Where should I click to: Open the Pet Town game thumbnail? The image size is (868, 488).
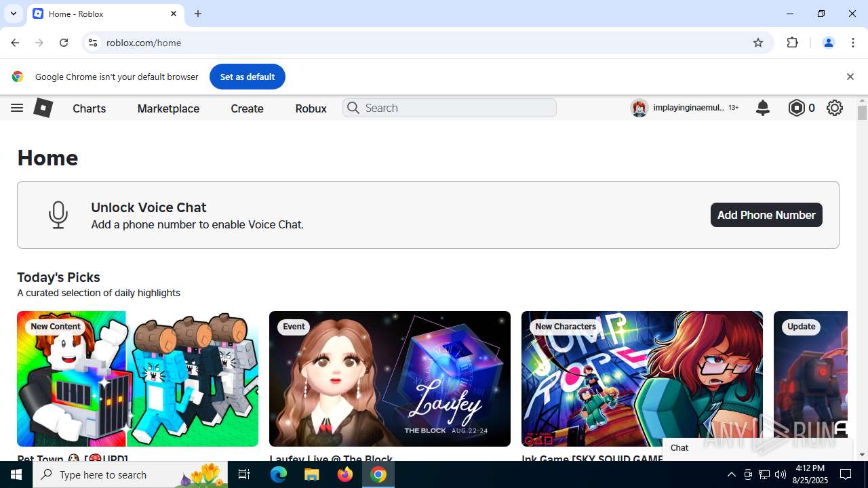click(x=138, y=379)
